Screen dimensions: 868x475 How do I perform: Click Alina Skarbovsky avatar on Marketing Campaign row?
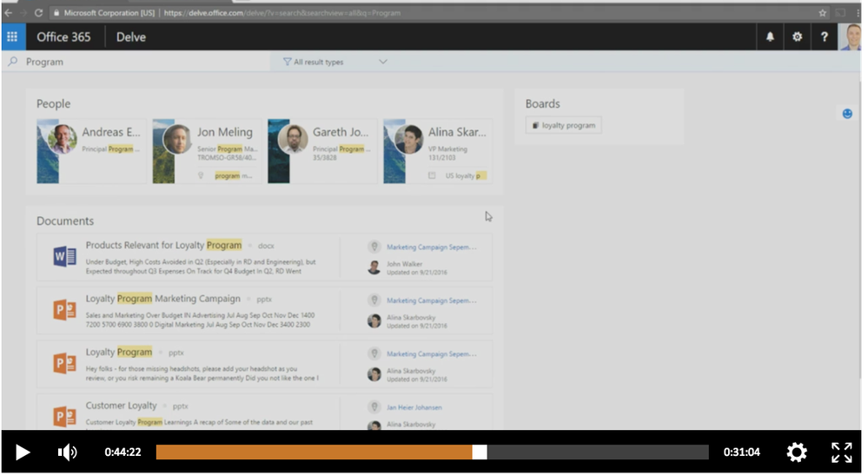(x=374, y=321)
